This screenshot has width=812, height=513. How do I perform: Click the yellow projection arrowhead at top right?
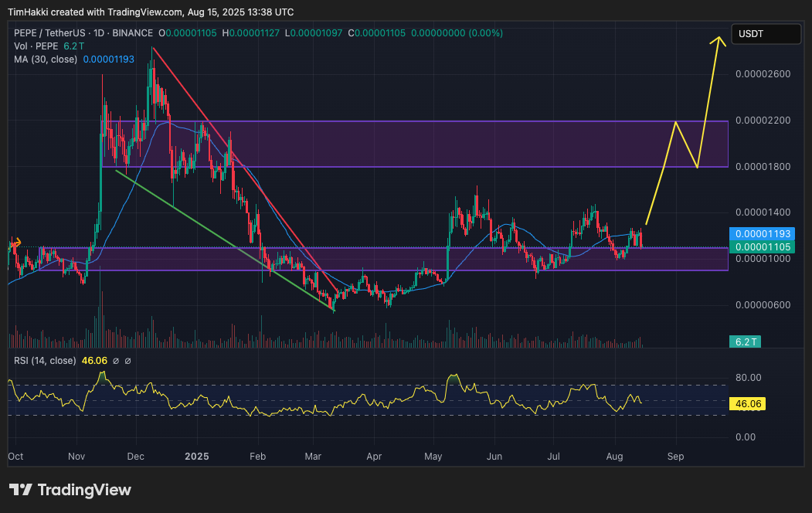720,40
